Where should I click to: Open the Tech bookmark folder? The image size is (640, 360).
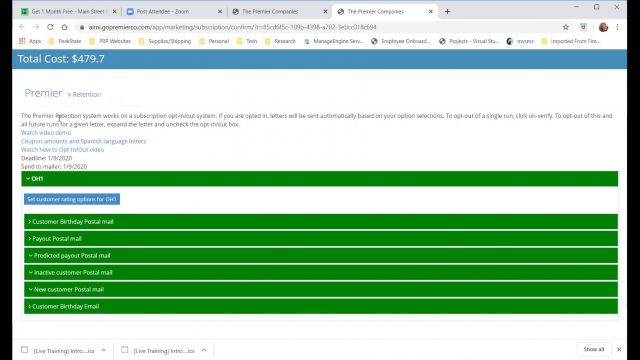pos(247,41)
